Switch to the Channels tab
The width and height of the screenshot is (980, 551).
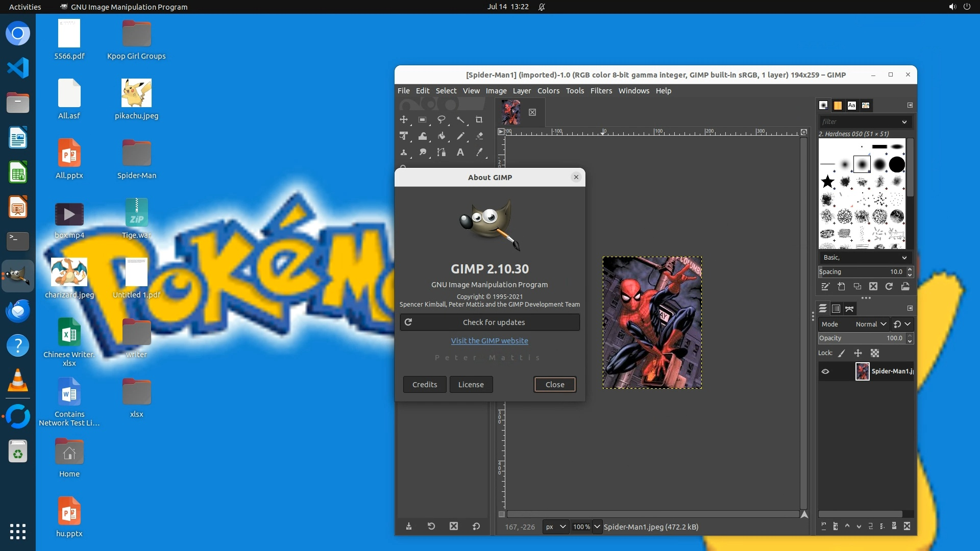(x=836, y=309)
